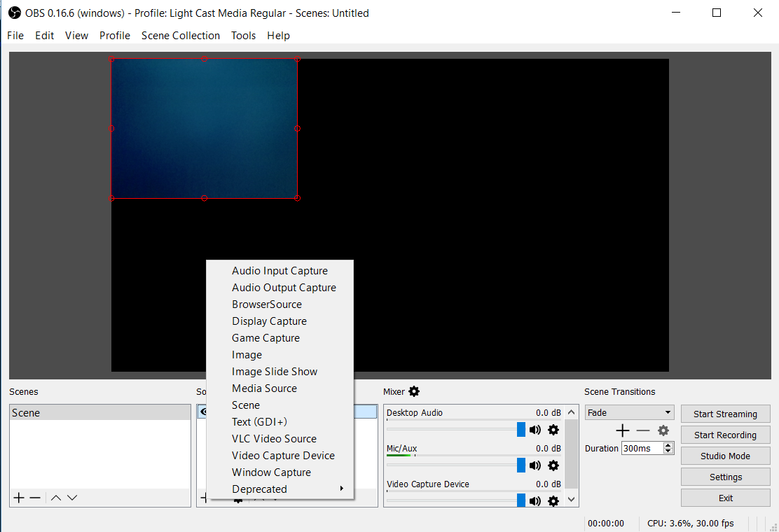
Task: Open Mic/Aux gear options
Action: coord(553,465)
